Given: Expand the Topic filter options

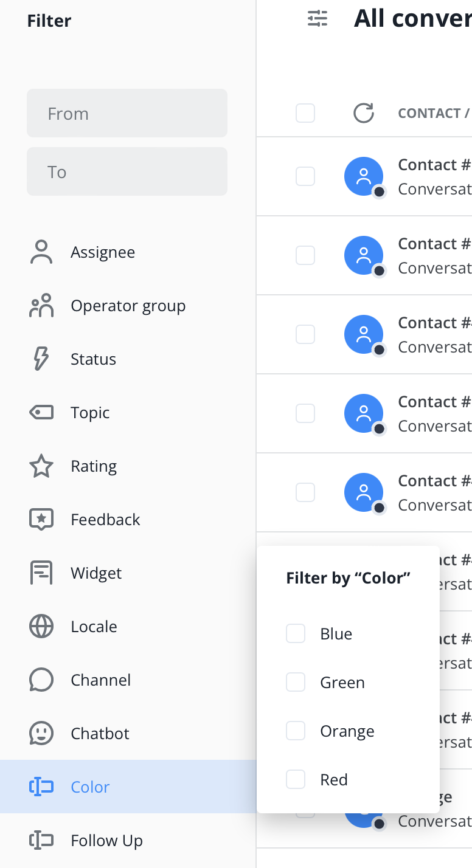Looking at the screenshot, I should tap(90, 413).
